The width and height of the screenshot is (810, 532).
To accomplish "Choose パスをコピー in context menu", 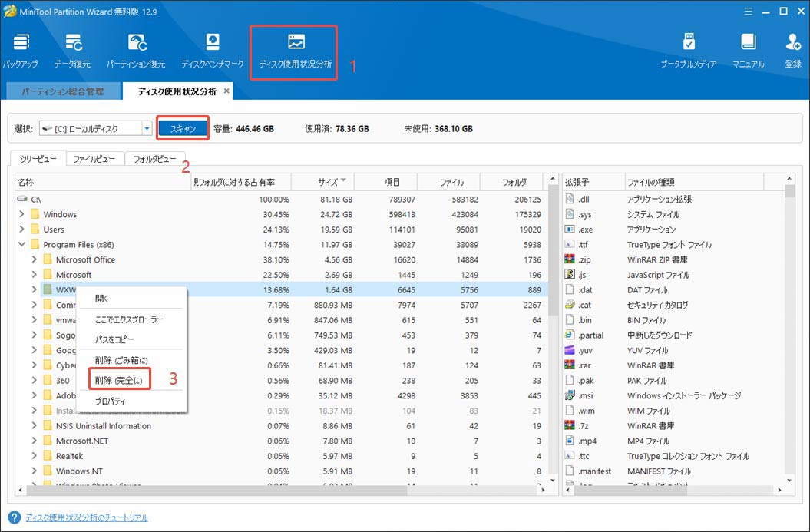I will [x=131, y=339].
